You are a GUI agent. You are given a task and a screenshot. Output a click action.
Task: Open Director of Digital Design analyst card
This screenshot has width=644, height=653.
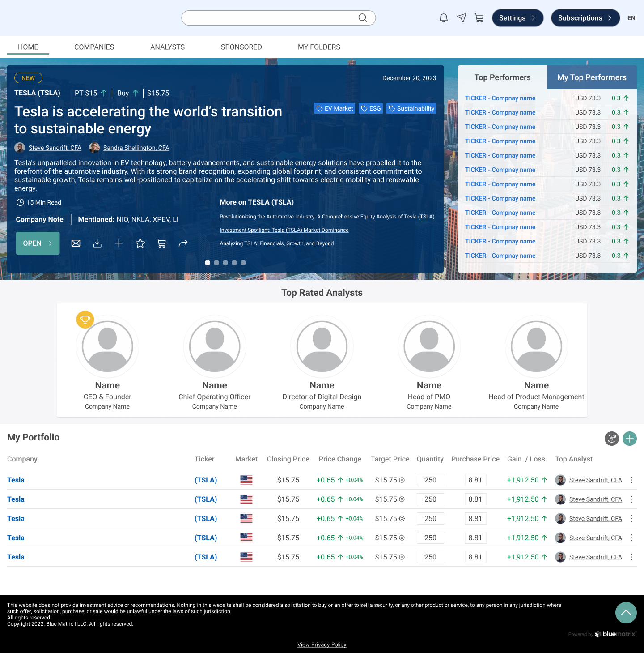[x=322, y=363]
